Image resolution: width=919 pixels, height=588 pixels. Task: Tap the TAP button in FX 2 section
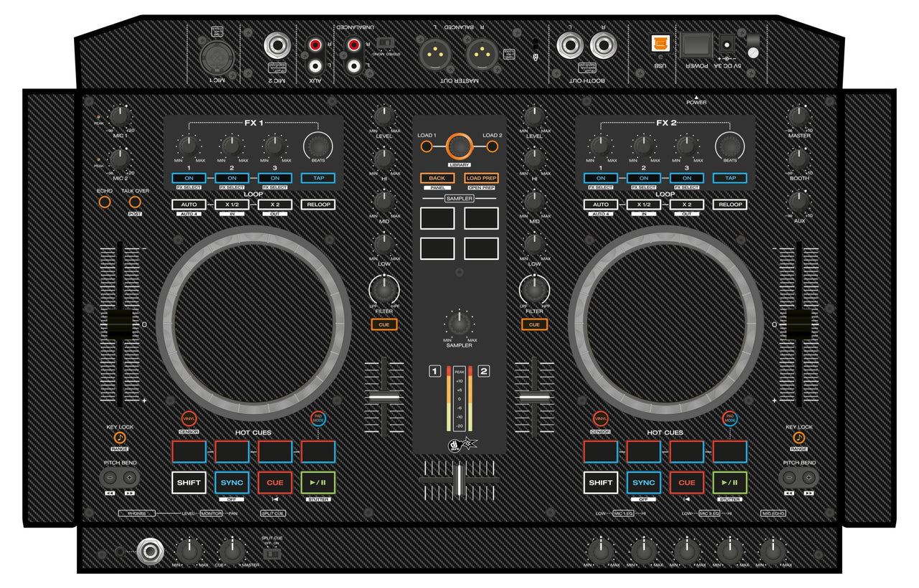pos(732,178)
